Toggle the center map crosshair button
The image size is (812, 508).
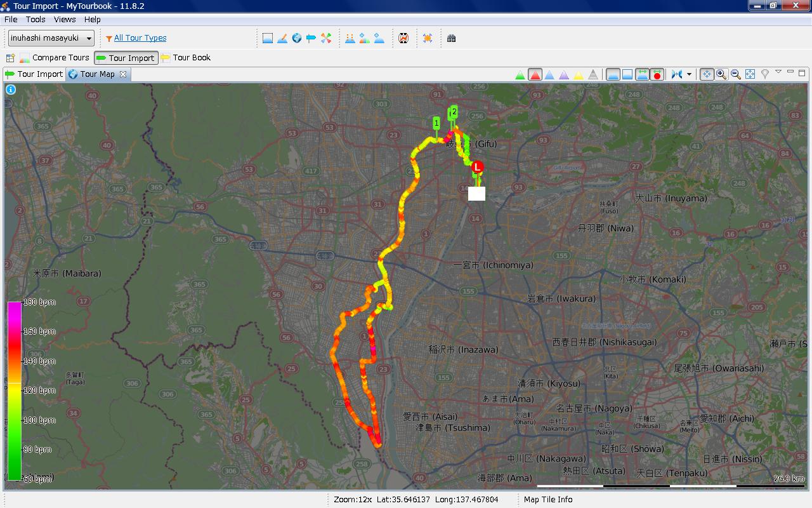pos(707,74)
